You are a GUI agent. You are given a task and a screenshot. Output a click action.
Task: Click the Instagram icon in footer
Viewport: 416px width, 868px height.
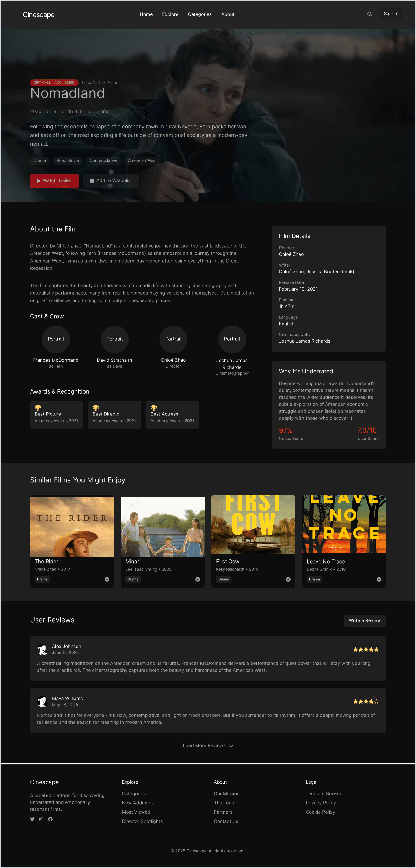[x=41, y=819]
